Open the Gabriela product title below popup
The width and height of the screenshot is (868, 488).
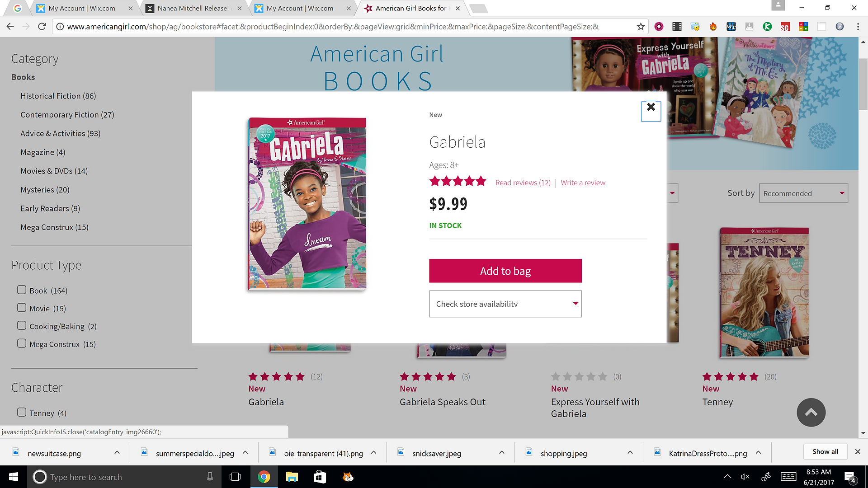point(266,402)
